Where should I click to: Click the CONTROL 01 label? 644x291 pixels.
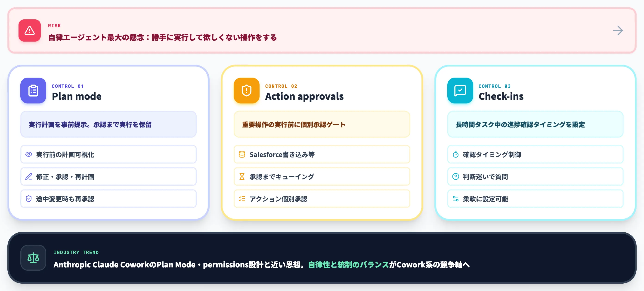coord(68,86)
